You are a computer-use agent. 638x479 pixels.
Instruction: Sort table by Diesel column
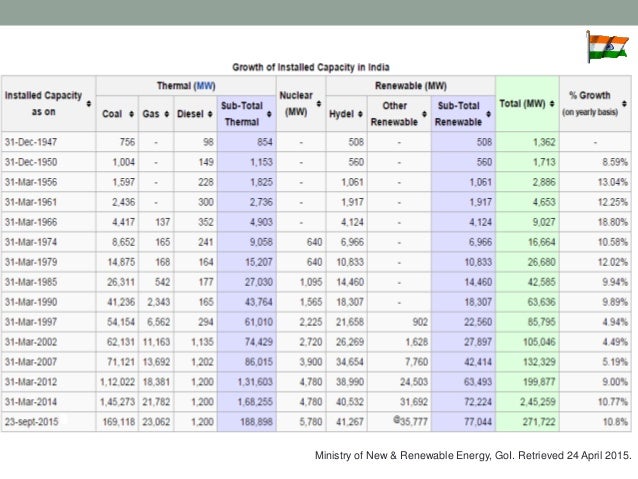pyautogui.click(x=210, y=114)
